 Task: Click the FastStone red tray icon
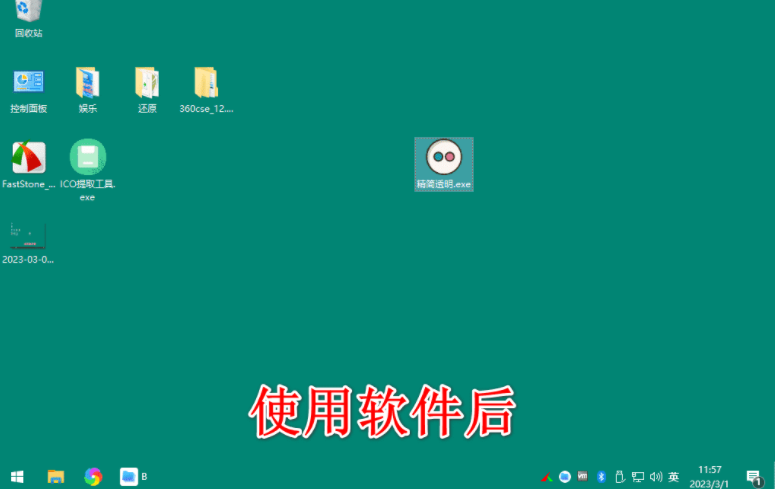tap(547, 477)
